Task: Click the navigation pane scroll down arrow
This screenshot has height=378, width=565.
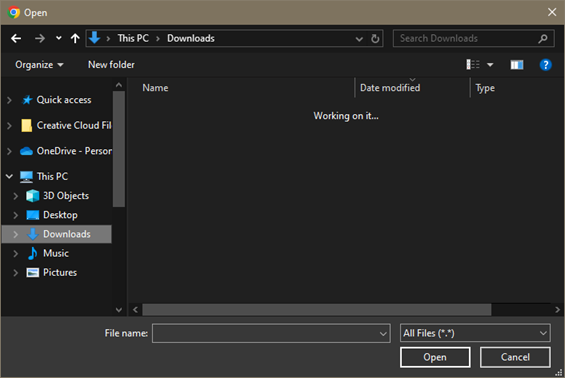Action: click(x=119, y=310)
